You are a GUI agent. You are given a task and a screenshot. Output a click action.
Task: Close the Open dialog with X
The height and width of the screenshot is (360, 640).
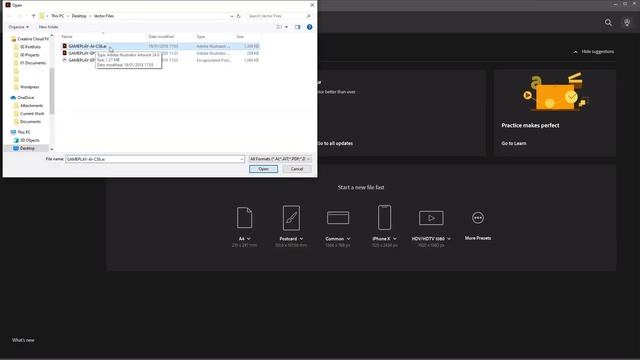(312, 5)
